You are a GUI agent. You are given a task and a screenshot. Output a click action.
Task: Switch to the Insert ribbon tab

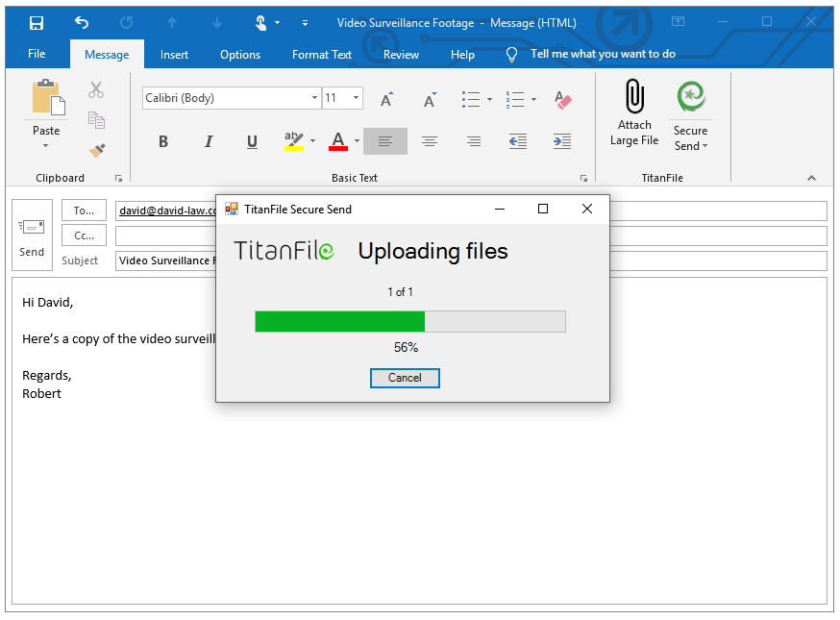[174, 54]
